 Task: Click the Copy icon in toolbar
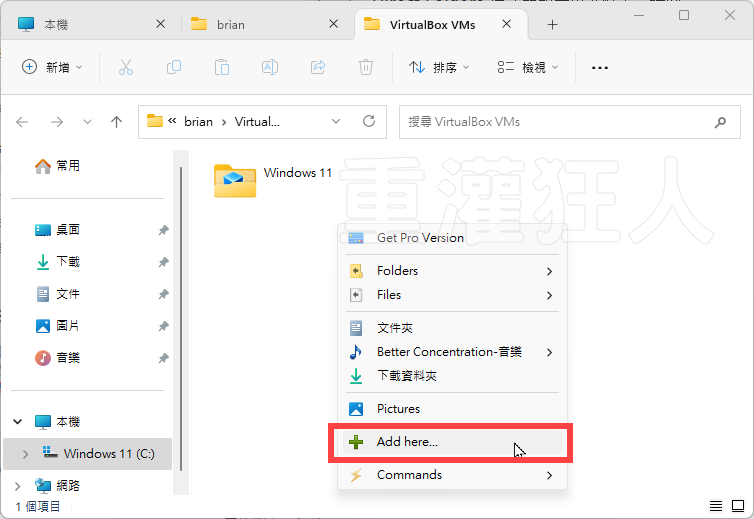(174, 67)
